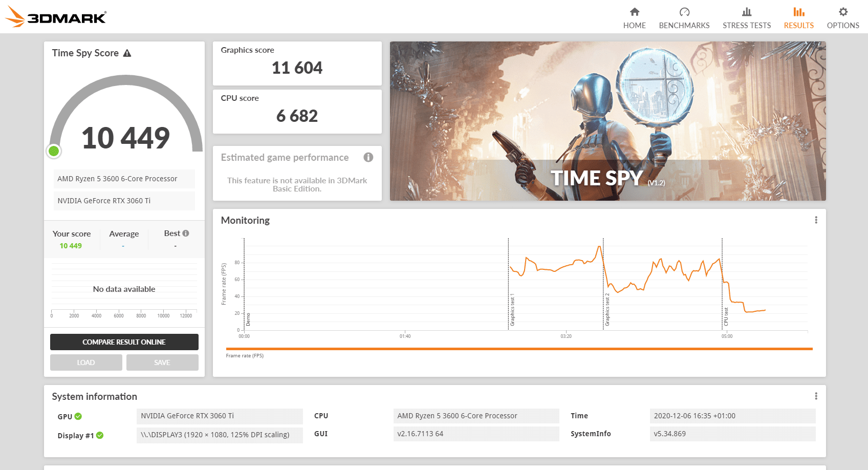Click the Load button

click(86, 362)
